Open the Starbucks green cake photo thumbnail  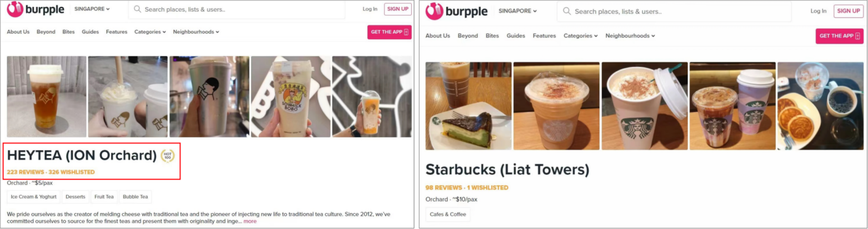pos(468,106)
